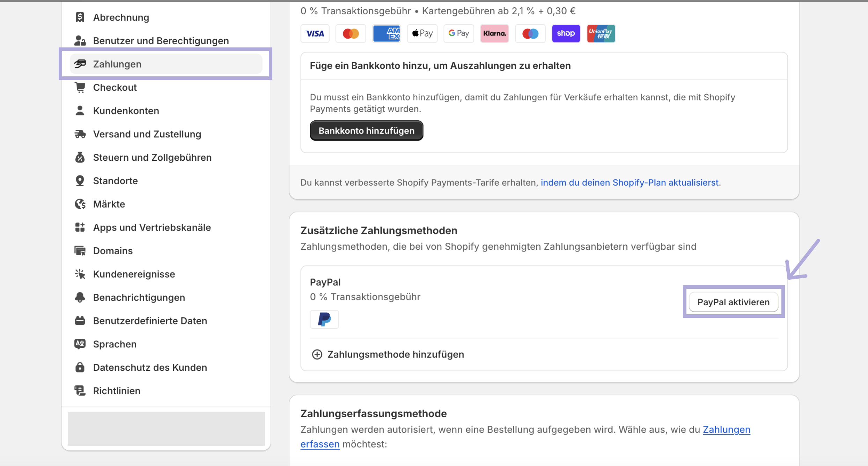Click the Kundenkonten person icon
Viewport: 868px width, 466px height.
(x=80, y=111)
